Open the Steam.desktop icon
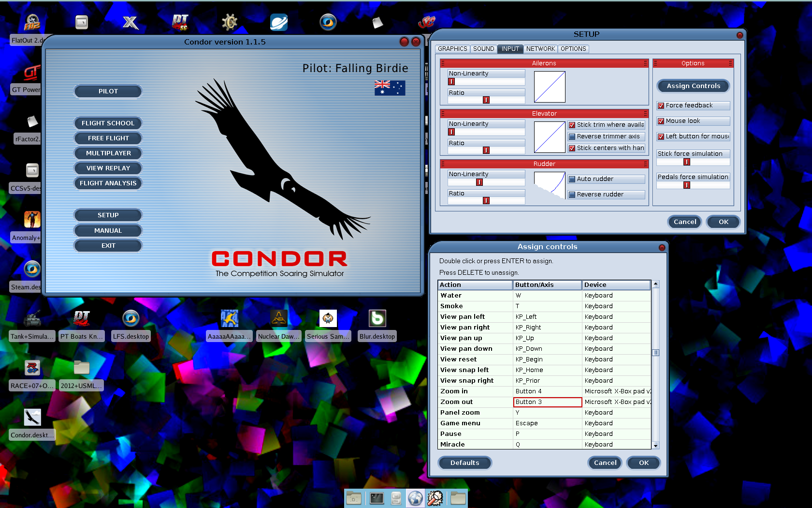 (32, 269)
